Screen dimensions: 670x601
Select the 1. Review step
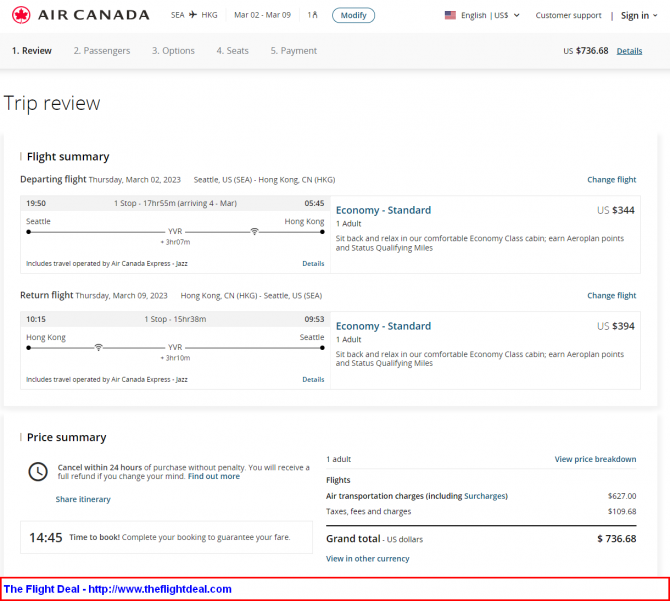click(x=32, y=51)
